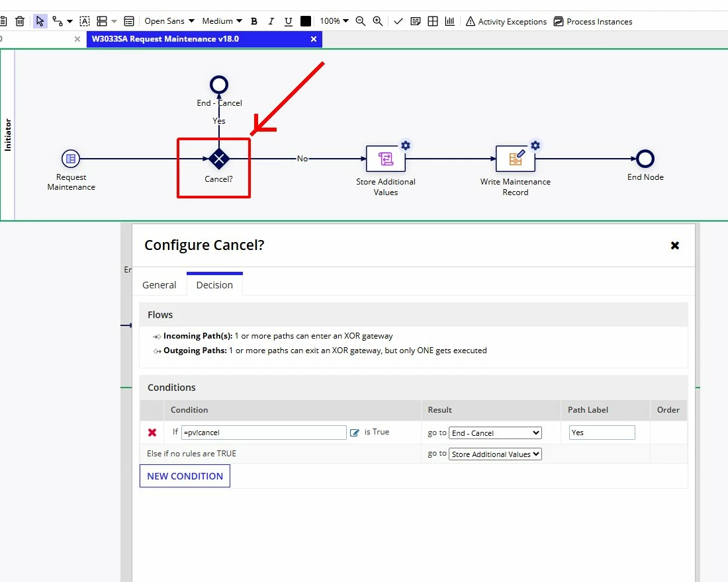
Task: Select the pointer selection tool
Action: pyautogui.click(x=40, y=21)
